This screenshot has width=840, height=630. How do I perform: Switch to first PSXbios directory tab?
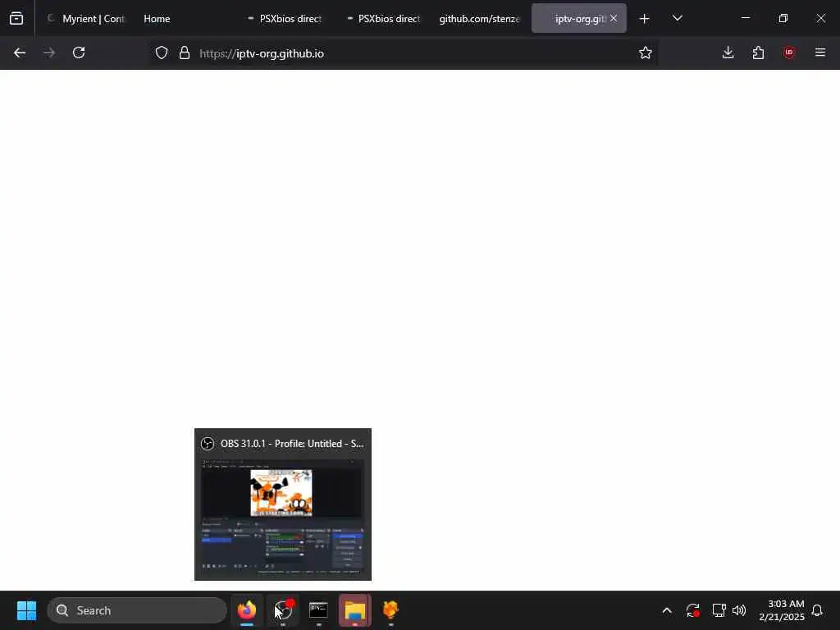[x=285, y=19]
